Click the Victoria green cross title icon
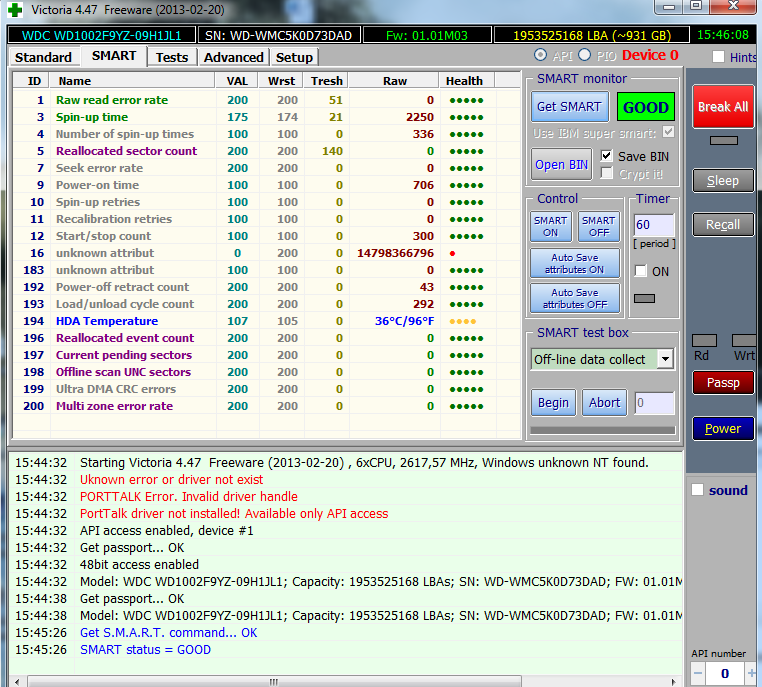The height and width of the screenshot is (687, 762). 14,9
